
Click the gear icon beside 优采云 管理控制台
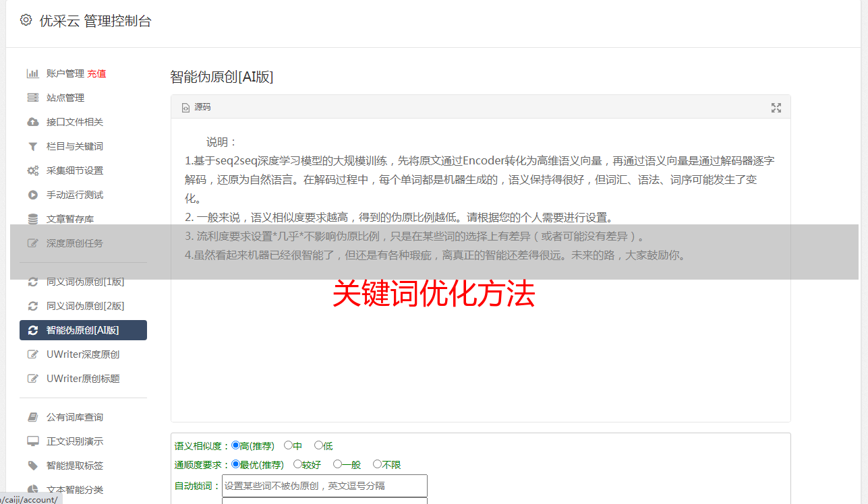coord(26,20)
